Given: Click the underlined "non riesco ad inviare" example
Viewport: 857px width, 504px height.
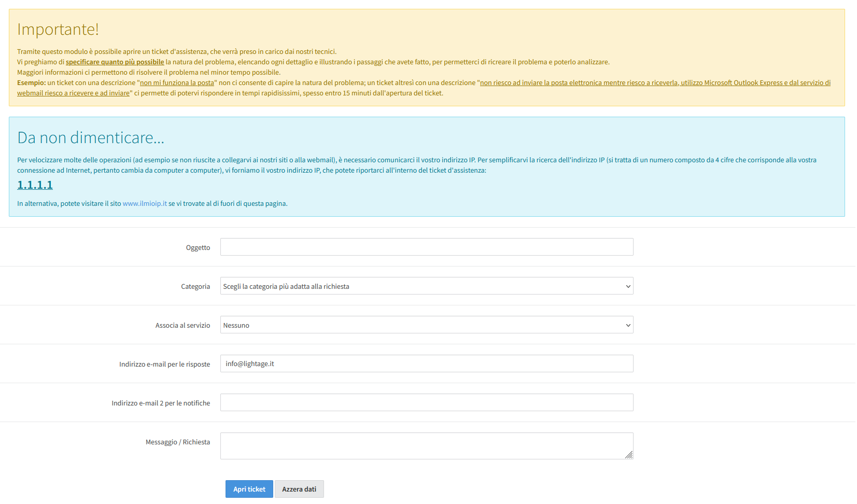Looking at the screenshot, I should coord(655,83).
